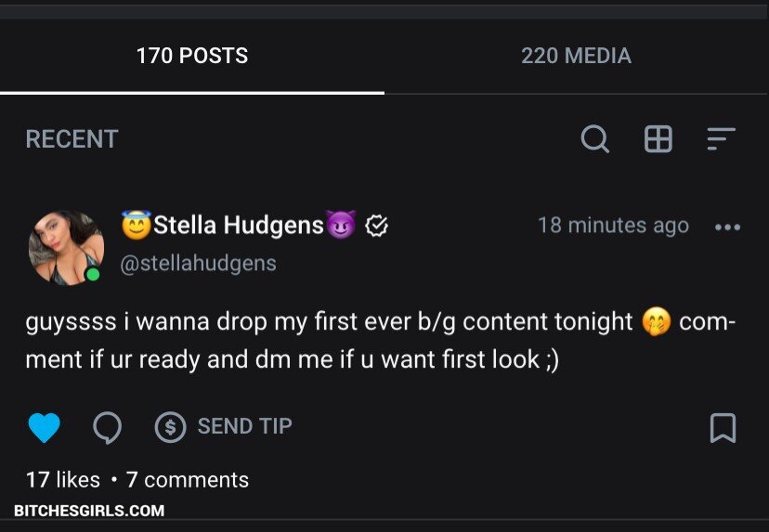Viewport: 769px width, 532px height.
Task: View the 17 likes count
Action: coord(62,480)
